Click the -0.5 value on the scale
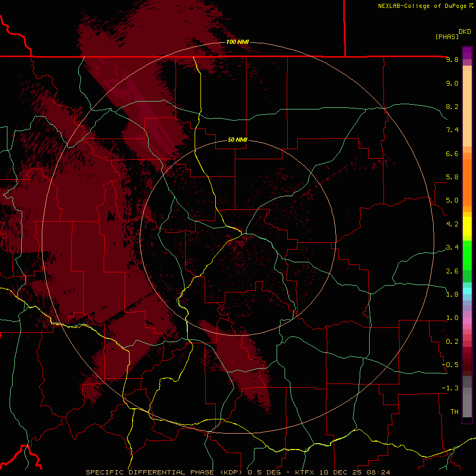Screen dimensions: 476x476 click(450, 365)
